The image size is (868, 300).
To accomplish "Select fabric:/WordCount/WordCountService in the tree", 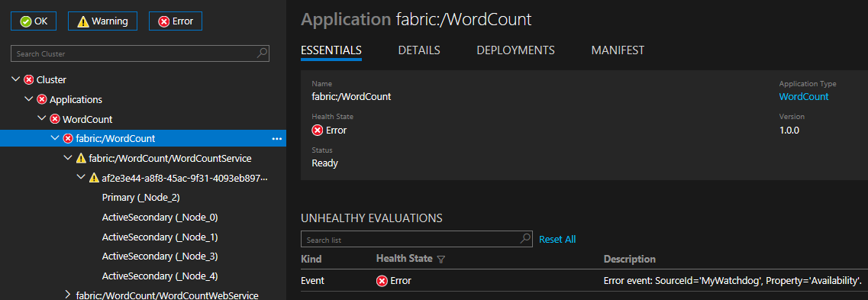I will pyautogui.click(x=170, y=158).
